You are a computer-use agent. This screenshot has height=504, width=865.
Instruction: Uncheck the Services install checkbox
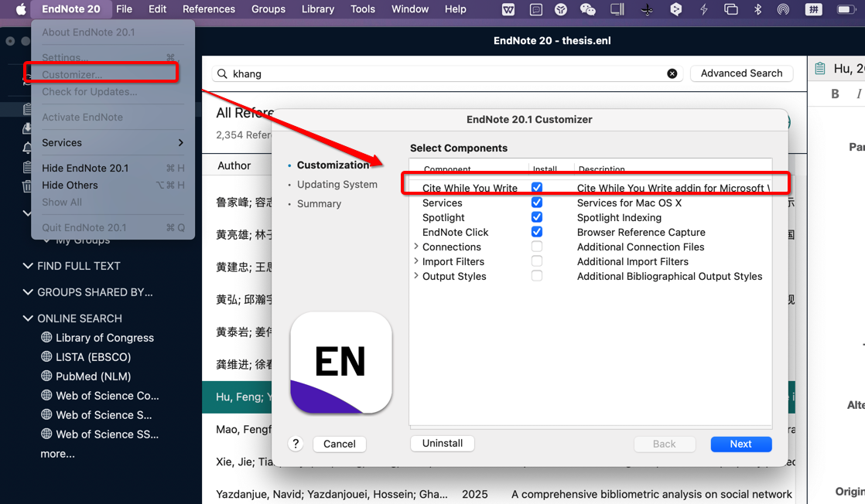[537, 203]
